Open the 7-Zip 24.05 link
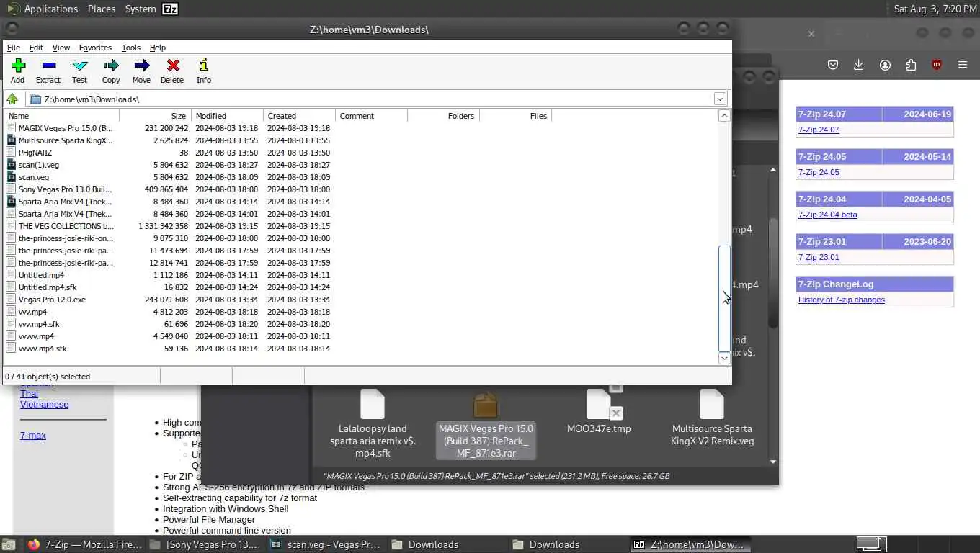This screenshot has height=553, width=980. pyautogui.click(x=819, y=172)
